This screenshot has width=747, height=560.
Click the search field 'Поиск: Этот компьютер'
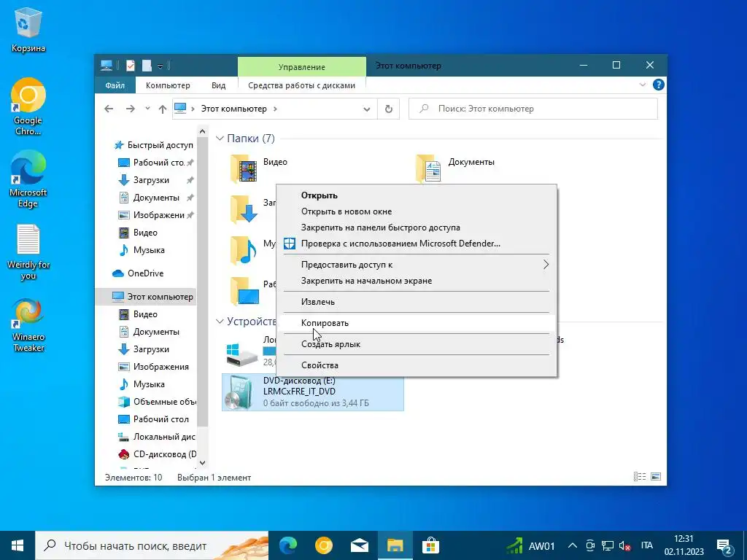coord(533,109)
